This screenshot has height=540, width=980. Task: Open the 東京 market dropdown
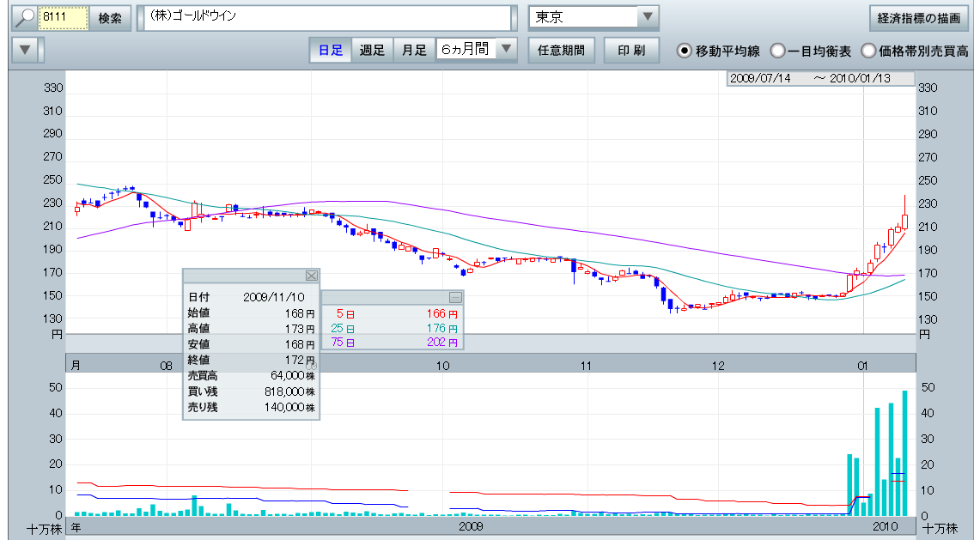pyautogui.click(x=647, y=17)
